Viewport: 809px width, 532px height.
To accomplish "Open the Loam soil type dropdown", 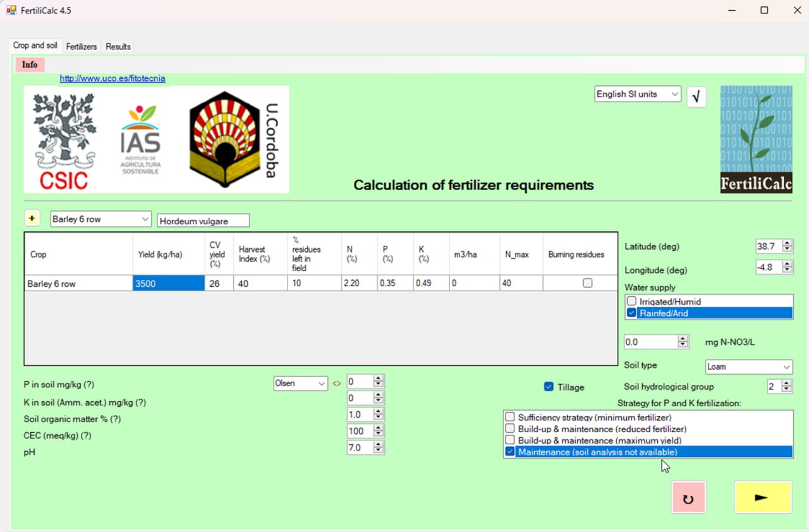I will (x=749, y=366).
